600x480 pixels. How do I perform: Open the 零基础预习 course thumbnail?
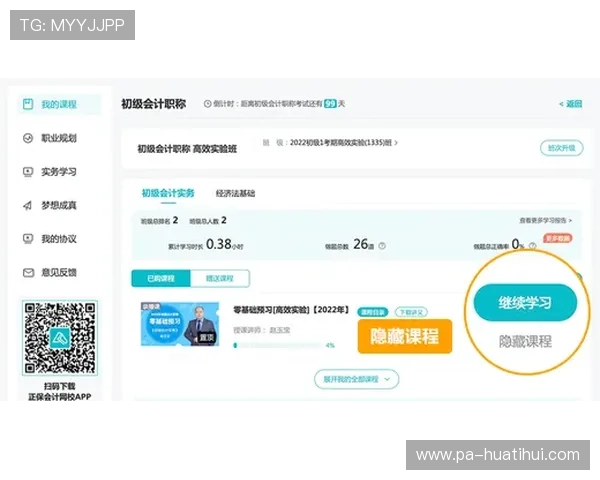click(180, 324)
